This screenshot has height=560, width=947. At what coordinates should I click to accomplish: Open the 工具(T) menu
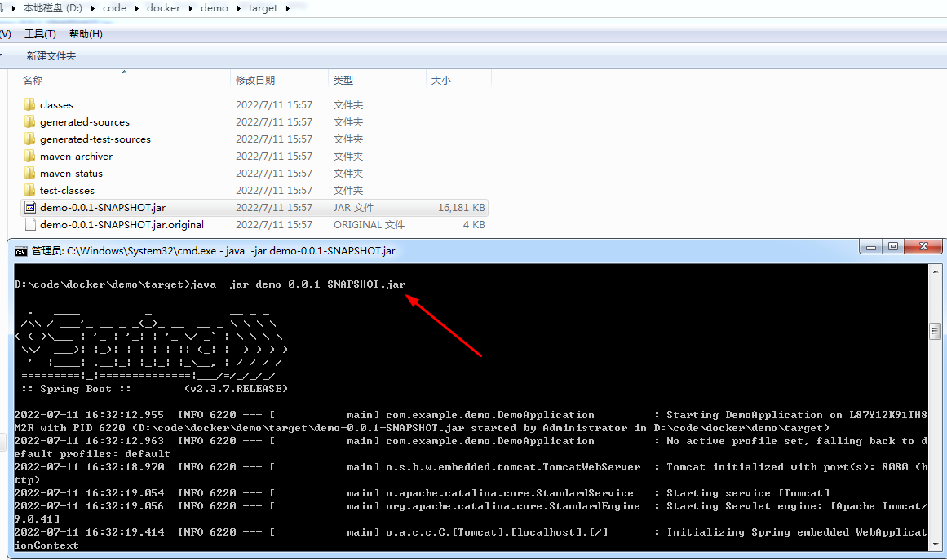(41, 33)
